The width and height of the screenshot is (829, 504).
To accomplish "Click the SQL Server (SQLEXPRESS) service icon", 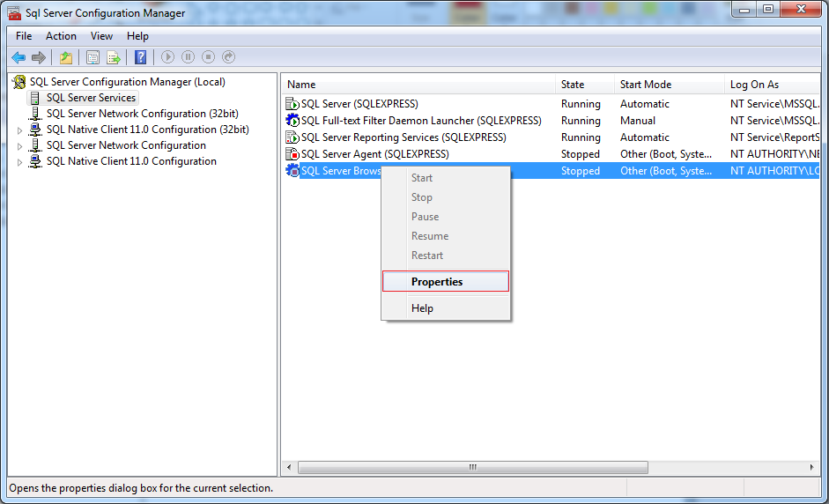I will 292,104.
